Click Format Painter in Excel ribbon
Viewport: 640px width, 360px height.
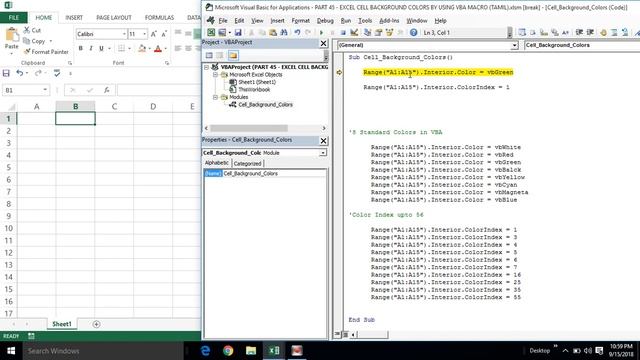(46, 52)
